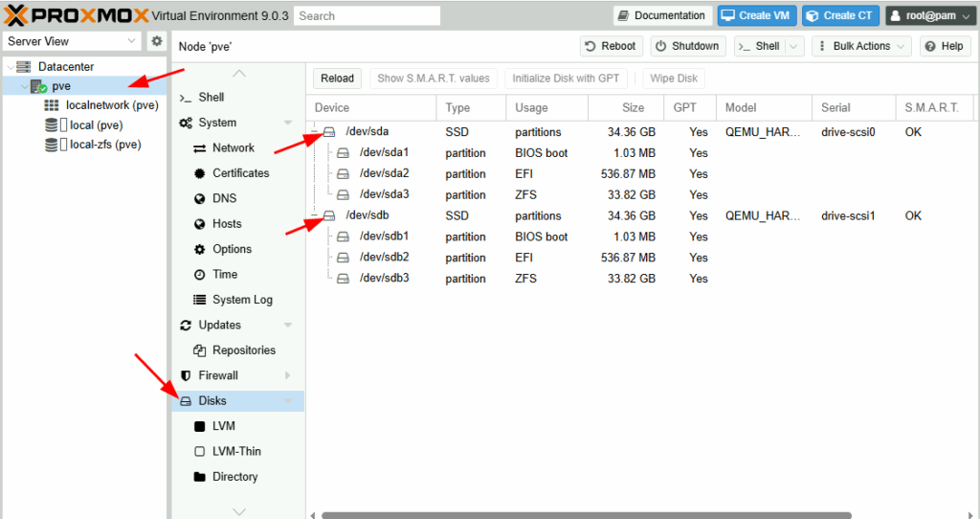The width and height of the screenshot is (980, 519).
Task: Click Show S.M.A.R.T. values button
Action: click(x=434, y=79)
